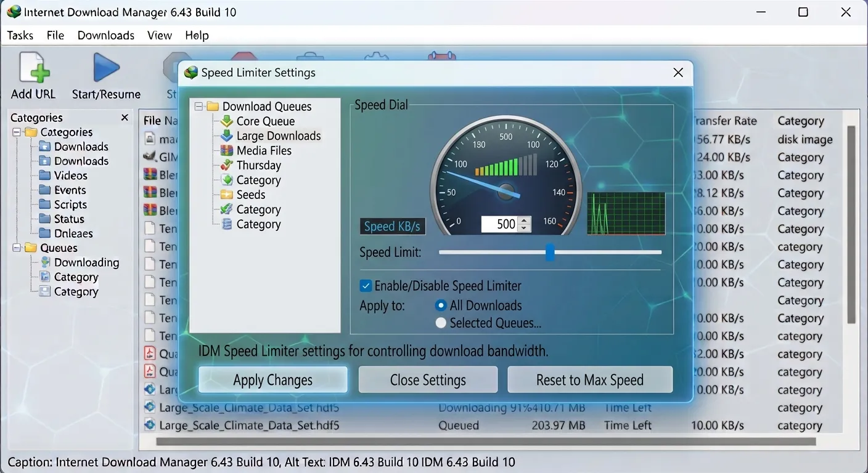Click the Media Files queue icon
Viewport: 868px width, 473px height.
tap(227, 151)
